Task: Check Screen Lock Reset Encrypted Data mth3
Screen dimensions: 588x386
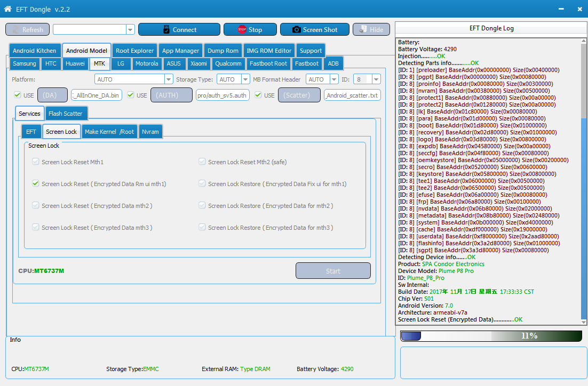Action: (36, 227)
